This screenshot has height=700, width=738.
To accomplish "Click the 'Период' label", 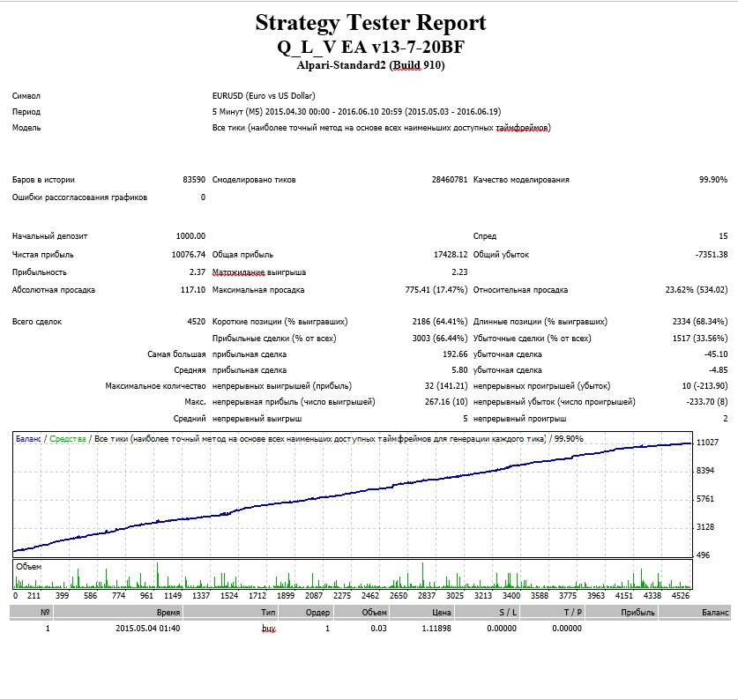I will click(26, 112).
